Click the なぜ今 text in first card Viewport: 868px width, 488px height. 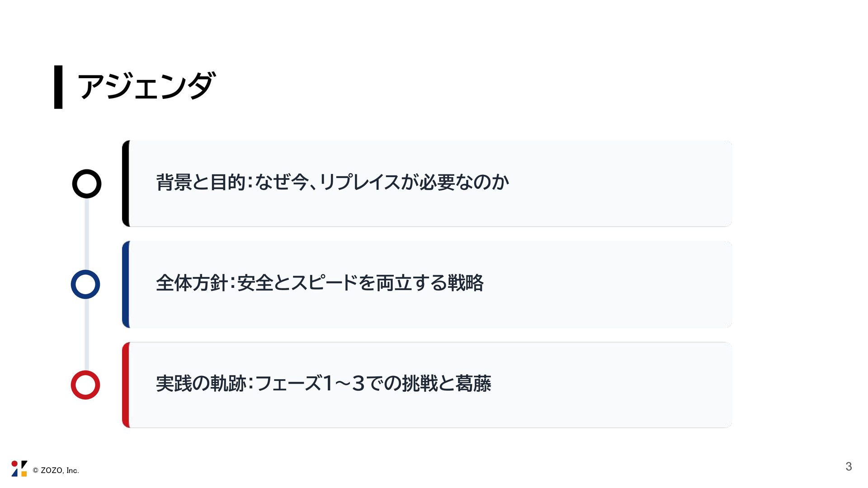coord(281,183)
